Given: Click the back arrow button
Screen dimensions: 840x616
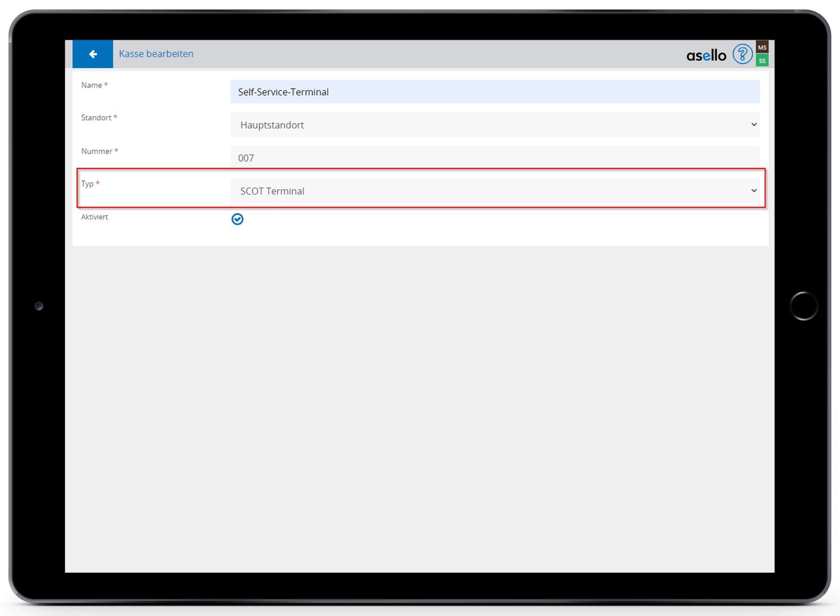Looking at the screenshot, I should pyautogui.click(x=93, y=54).
